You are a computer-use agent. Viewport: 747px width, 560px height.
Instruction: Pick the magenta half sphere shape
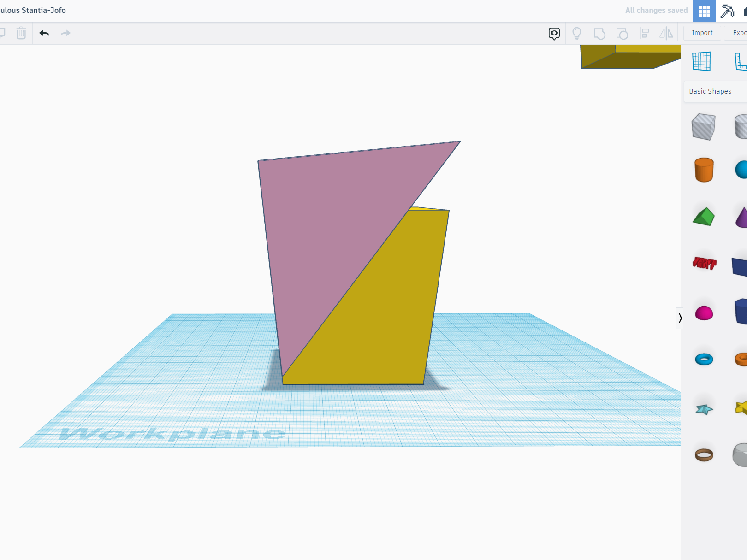pos(704,313)
